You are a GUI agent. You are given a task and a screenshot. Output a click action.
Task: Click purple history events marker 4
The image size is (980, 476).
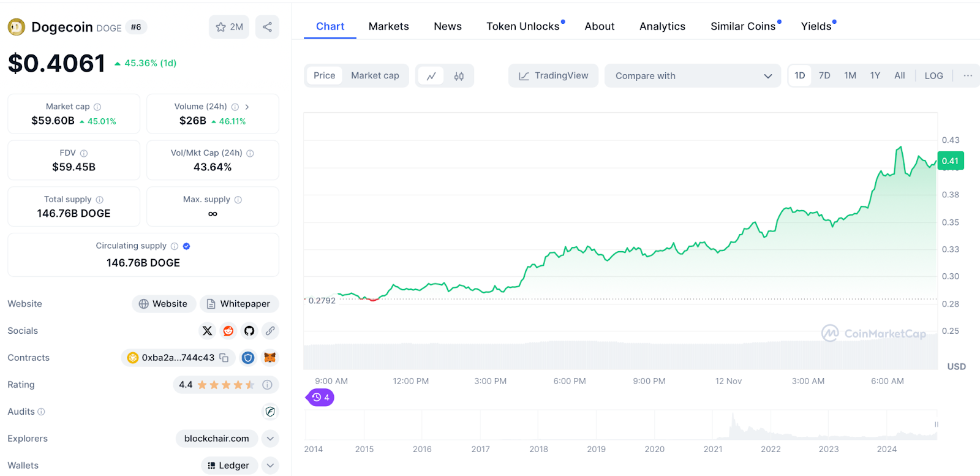pos(320,398)
